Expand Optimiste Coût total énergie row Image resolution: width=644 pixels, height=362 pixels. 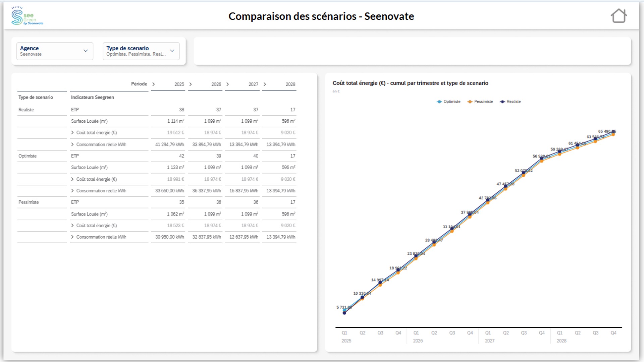coord(72,179)
